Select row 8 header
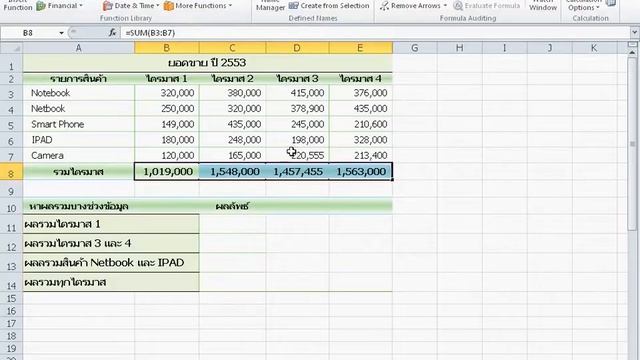Image resolution: width=640 pixels, height=360 pixels. (x=11, y=172)
